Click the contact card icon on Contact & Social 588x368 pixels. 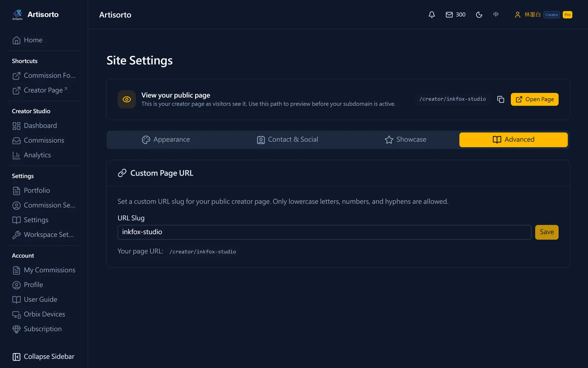tap(261, 140)
